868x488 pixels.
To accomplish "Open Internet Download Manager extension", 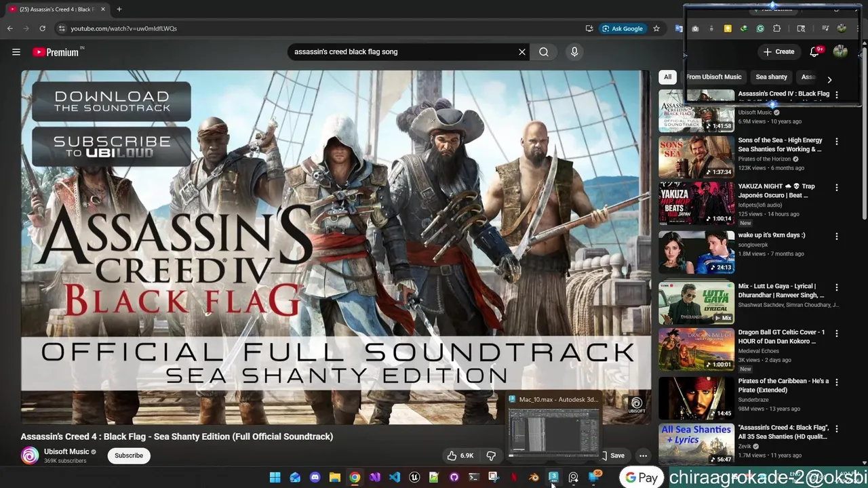I will click(x=744, y=28).
